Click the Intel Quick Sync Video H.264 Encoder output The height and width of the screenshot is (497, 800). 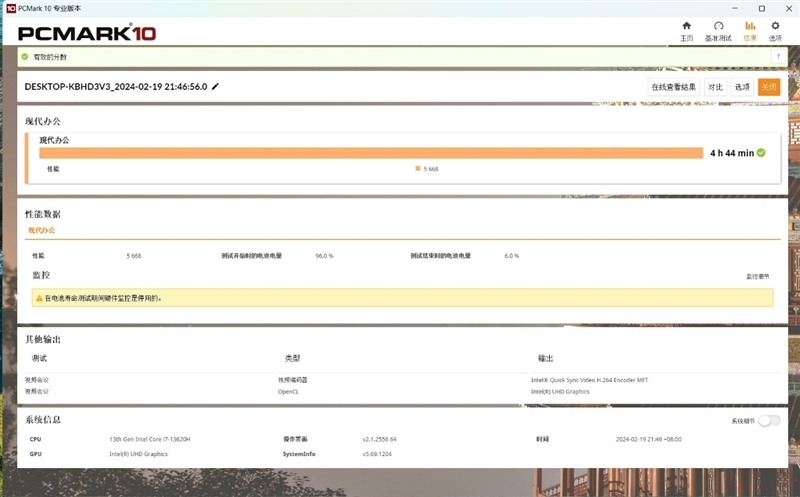pos(589,380)
